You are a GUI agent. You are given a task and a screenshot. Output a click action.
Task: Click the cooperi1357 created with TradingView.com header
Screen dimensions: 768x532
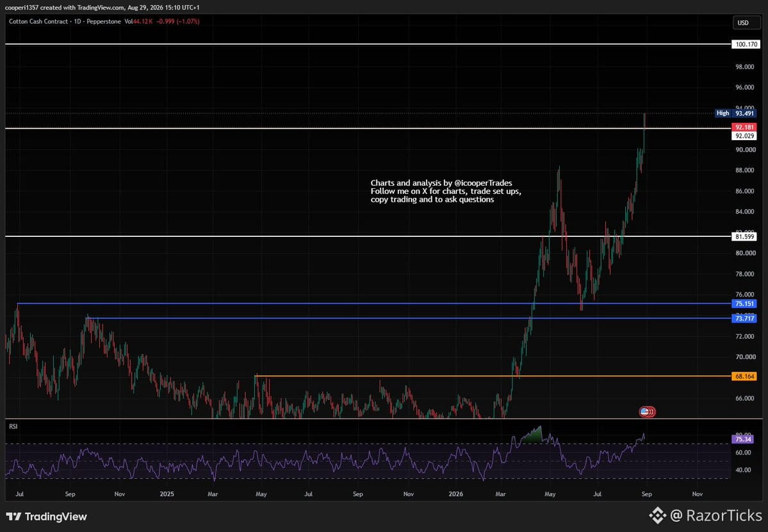(x=102, y=7)
